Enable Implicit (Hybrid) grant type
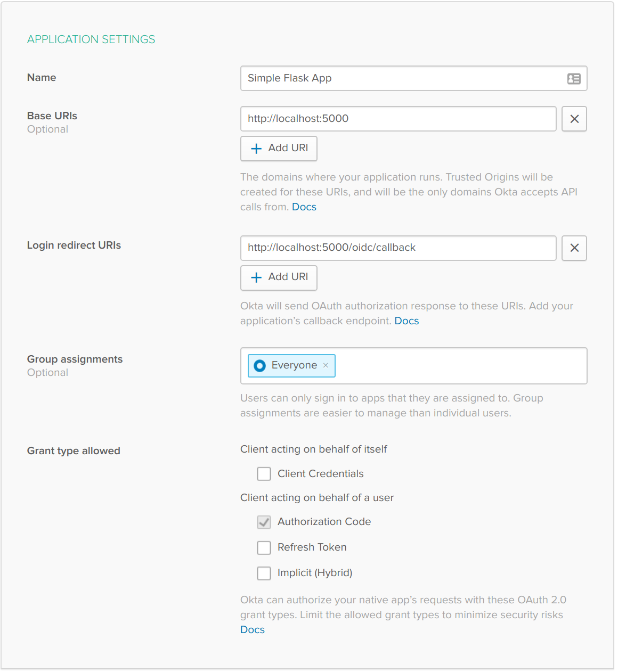 pos(264,573)
